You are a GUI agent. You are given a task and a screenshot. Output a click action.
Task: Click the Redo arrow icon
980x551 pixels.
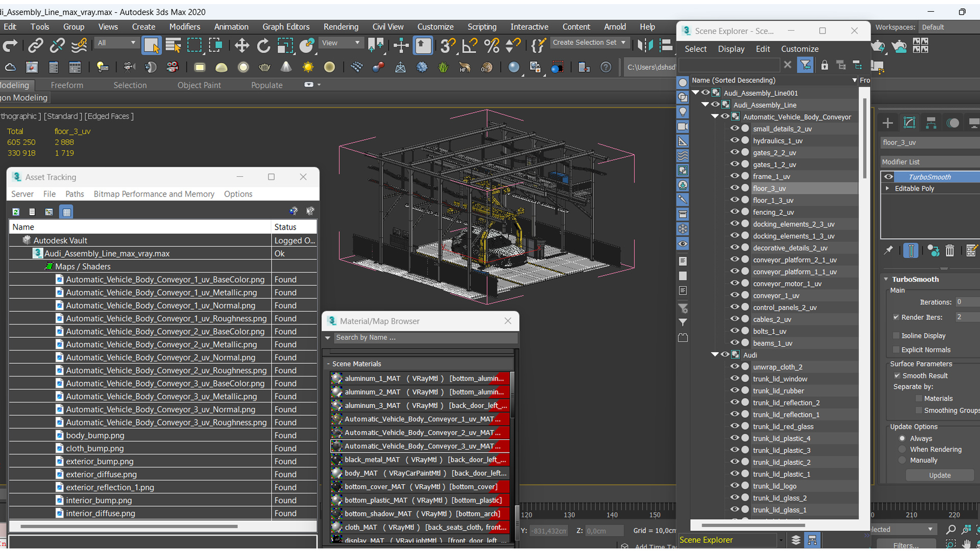pos(10,46)
